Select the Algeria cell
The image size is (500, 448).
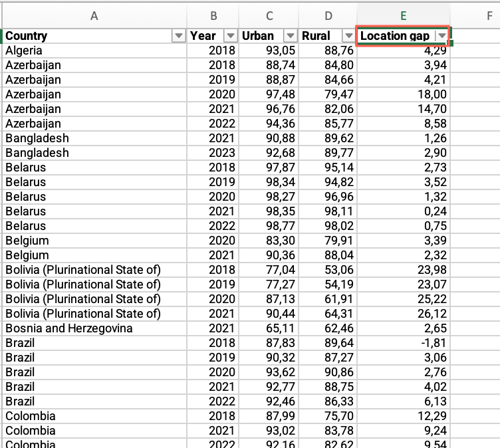click(x=94, y=51)
